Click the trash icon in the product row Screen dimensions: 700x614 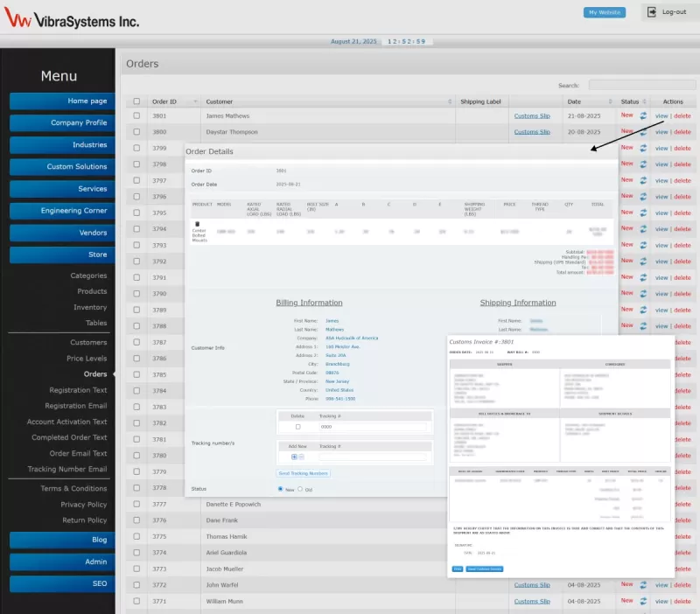197,224
